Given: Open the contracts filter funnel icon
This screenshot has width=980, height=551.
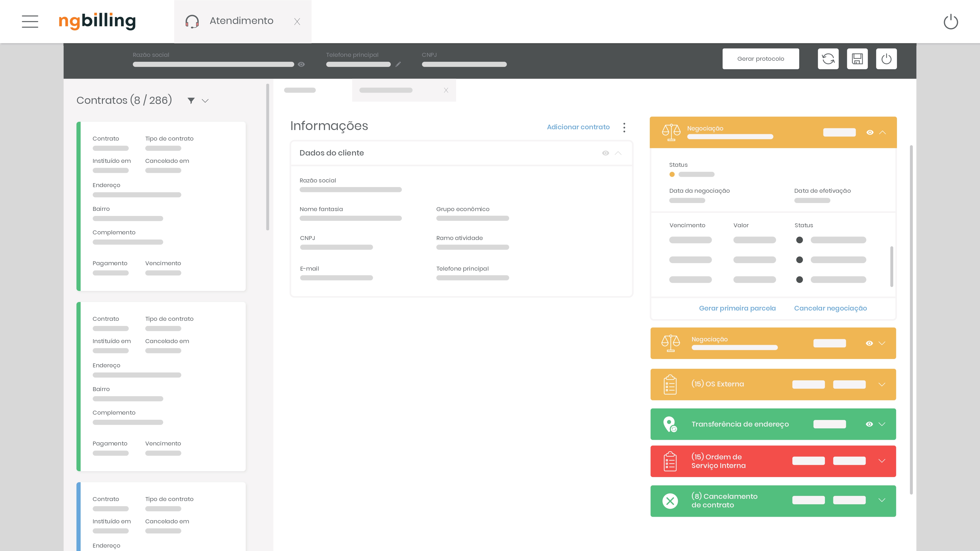Looking at the screenshot, I should point(191,100).
